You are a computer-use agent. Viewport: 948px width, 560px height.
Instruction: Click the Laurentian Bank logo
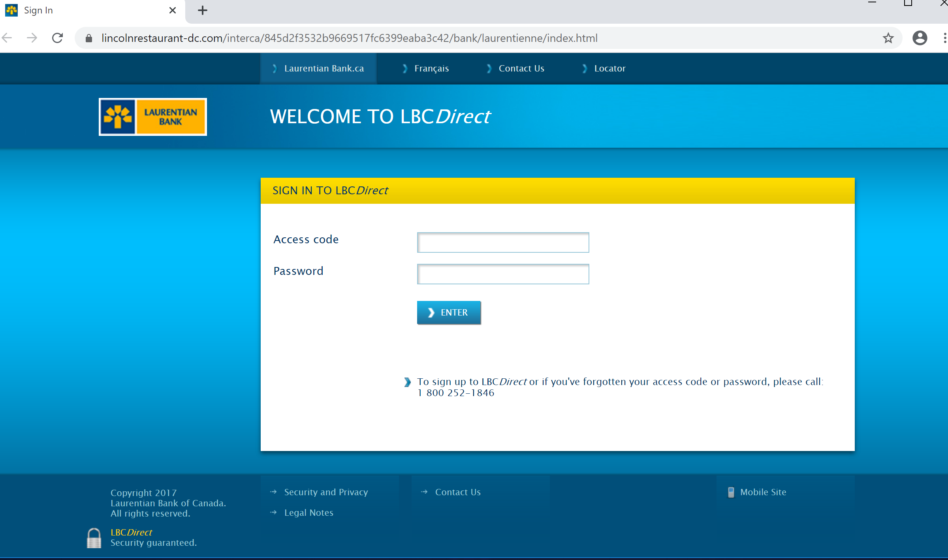point(153,117)
